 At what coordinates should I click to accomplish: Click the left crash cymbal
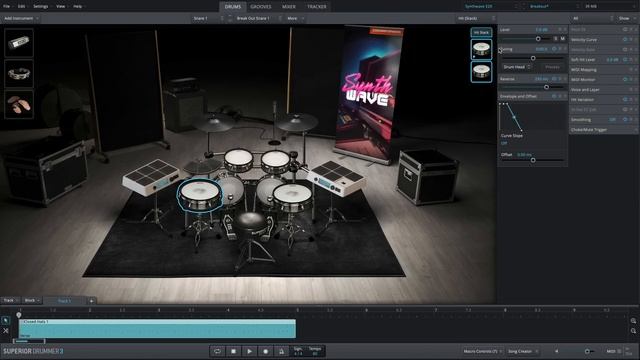point(213,122)
